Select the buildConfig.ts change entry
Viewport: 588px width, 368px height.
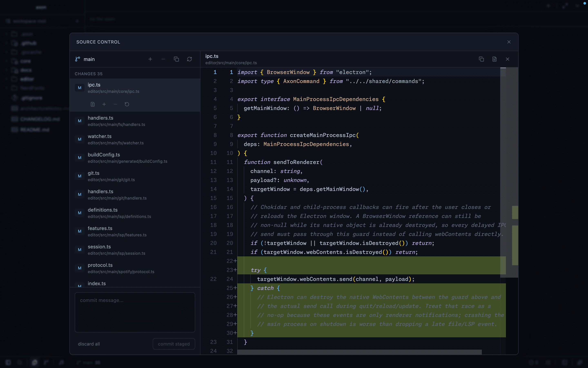click(135, 158)
